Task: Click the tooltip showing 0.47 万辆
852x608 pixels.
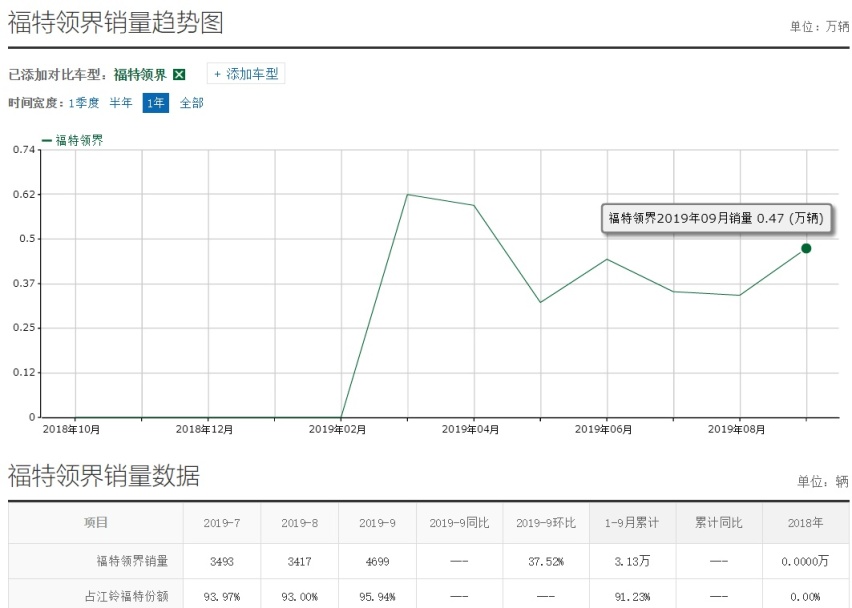Action: (x=716, y=218)
